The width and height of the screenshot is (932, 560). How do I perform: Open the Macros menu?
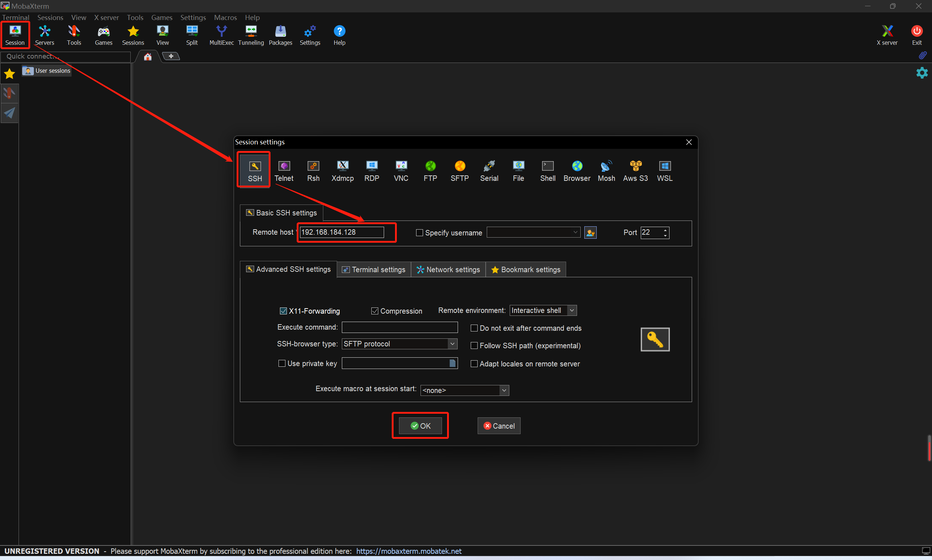[x=225, y=17]
